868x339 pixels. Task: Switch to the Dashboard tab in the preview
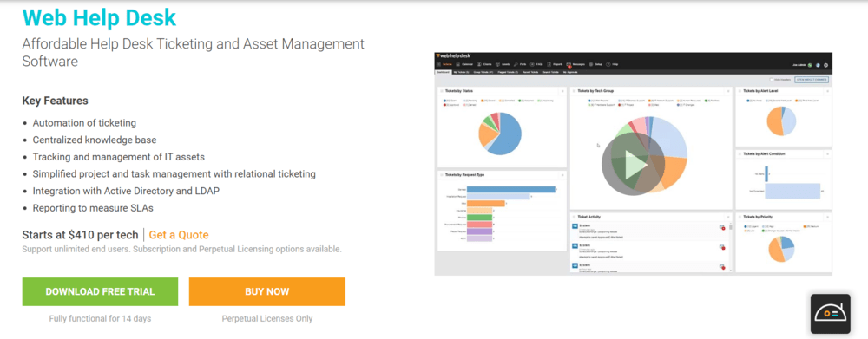(x=443, y=72)
